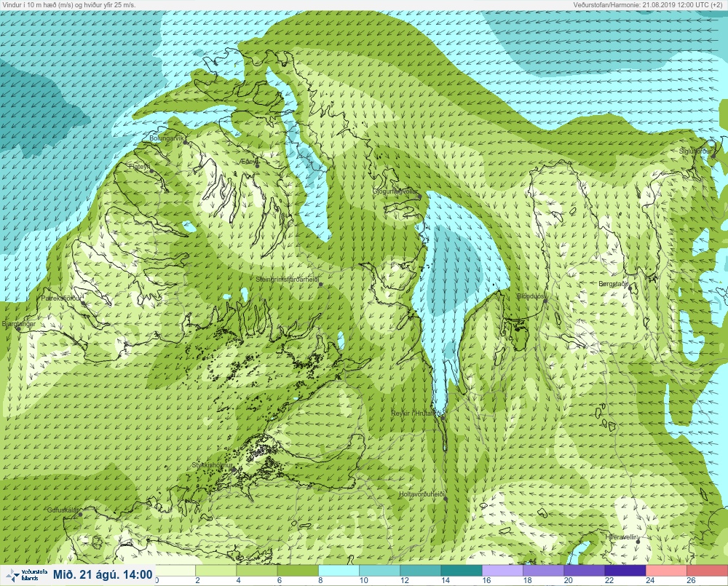Click the palest 0–2 m/s legend swatch

(175, 570)
